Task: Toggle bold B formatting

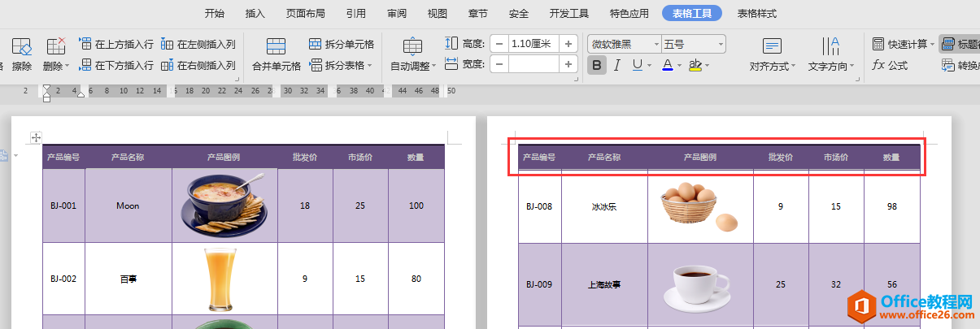Action: pyautogui.click(x=597, y=65)
